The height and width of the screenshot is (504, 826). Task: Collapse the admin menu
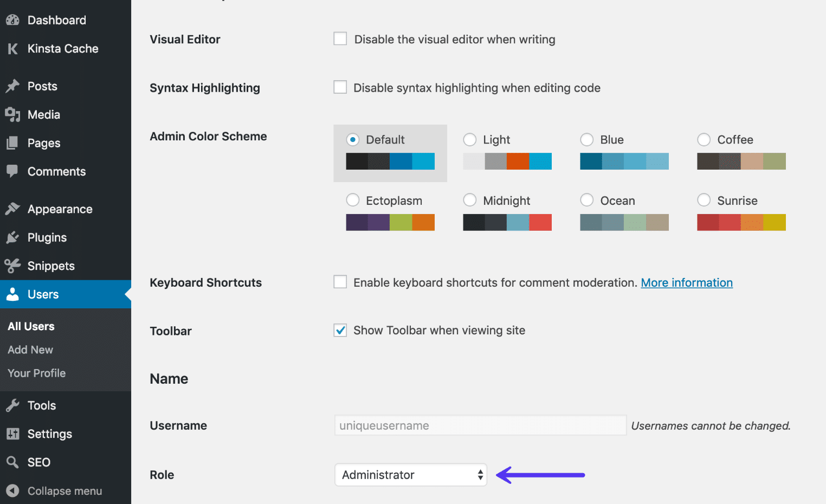click(x=64, y=491)
